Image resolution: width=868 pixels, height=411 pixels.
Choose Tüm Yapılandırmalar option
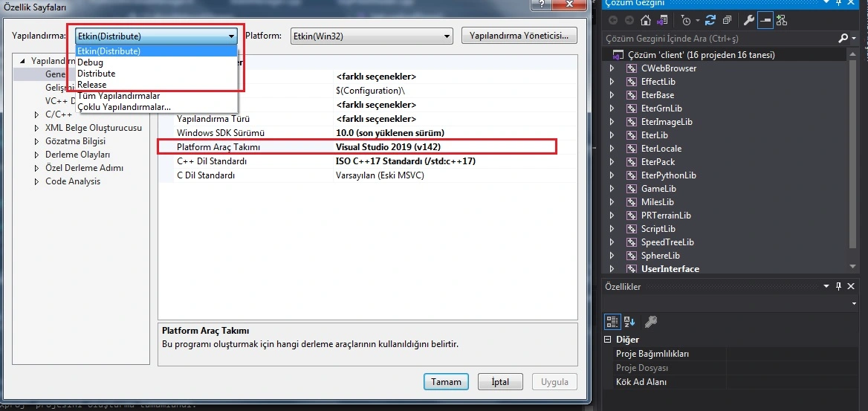click(x=118, y=96)
